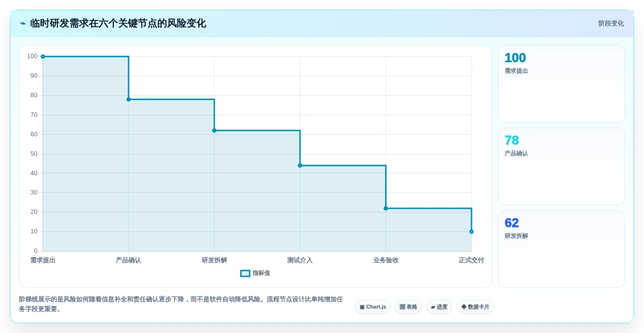The height and width of the screenshot is (333, 644).
Task: Toggle the 指标值 legend item
Action: (255, 273)
